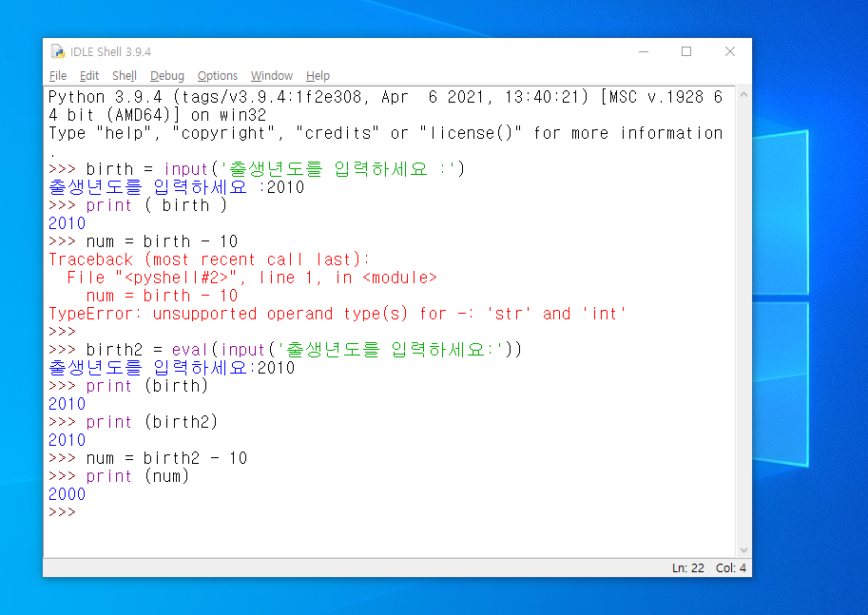Open the Window menu
This screenshot has height=615, width=868.
[271, 76]
